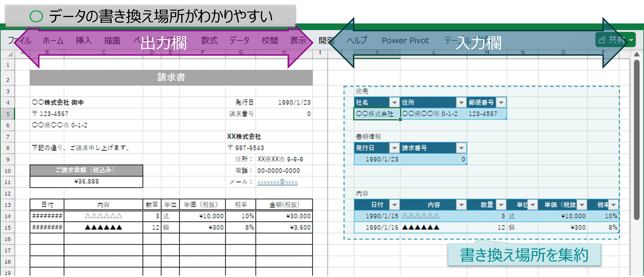Viewport: 644px width, 277px height.
Task: Click the xxxxxxx@xxxx email link
Action: (x=277, y=182)
